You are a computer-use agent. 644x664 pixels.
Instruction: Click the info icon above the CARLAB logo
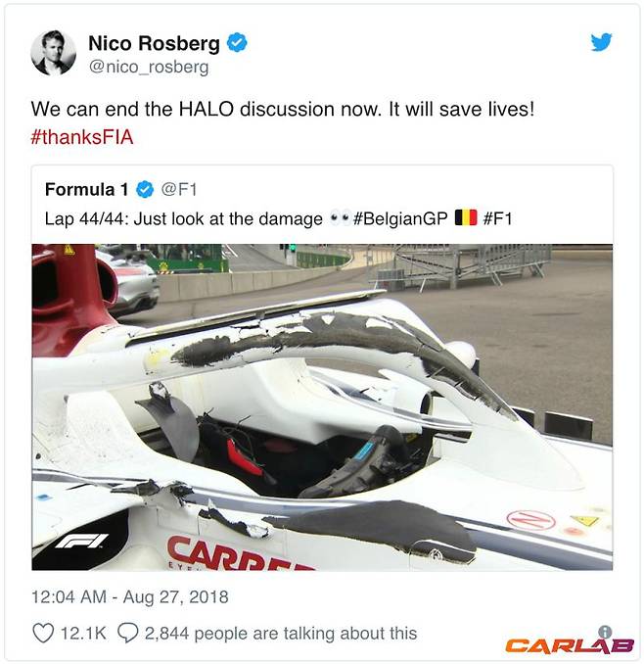[605, 632]
